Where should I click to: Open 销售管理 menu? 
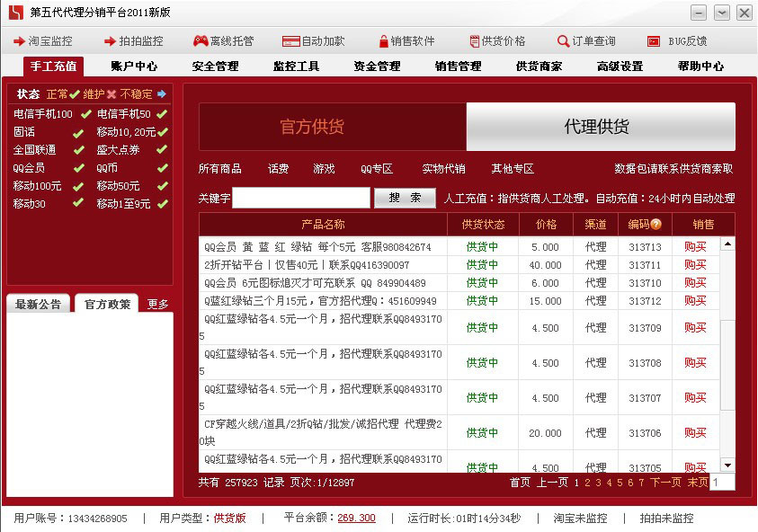[459, 66]
